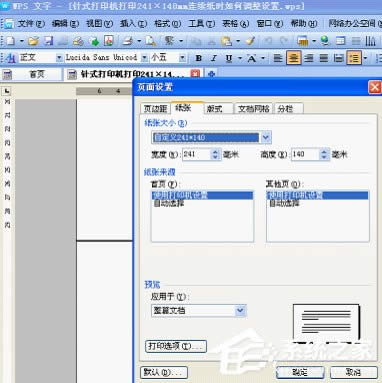
Task: Click the 宽度 stepper arrows
Action: point(216,154)
